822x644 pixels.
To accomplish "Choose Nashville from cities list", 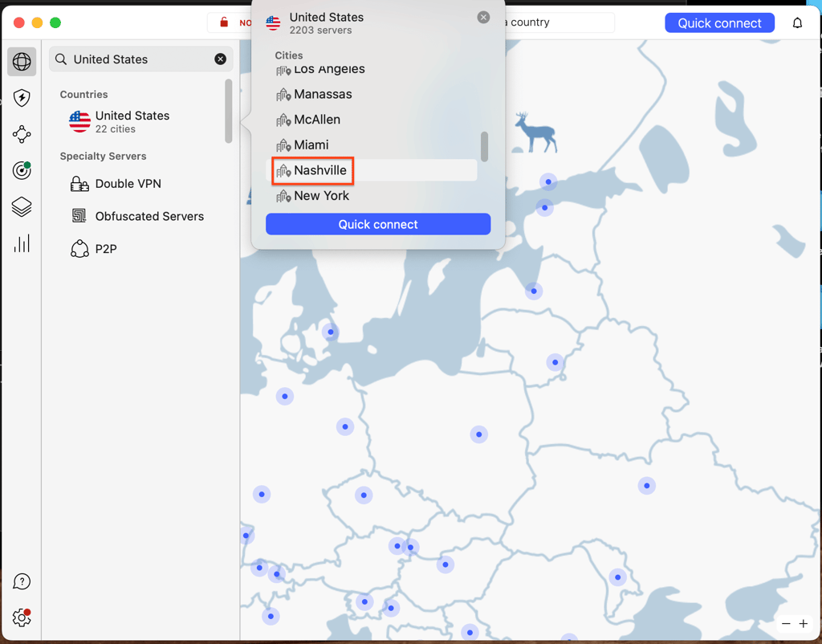I will 372,170.
